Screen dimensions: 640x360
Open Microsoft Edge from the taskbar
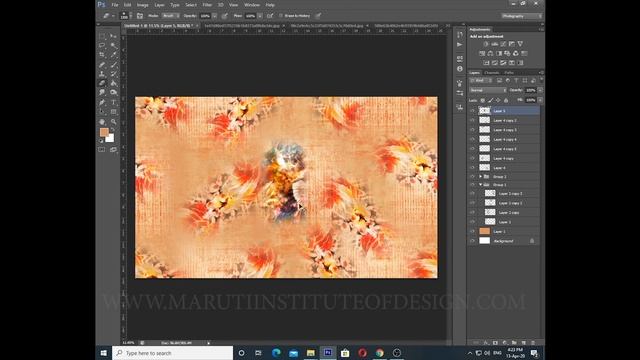tap(276, 353)
